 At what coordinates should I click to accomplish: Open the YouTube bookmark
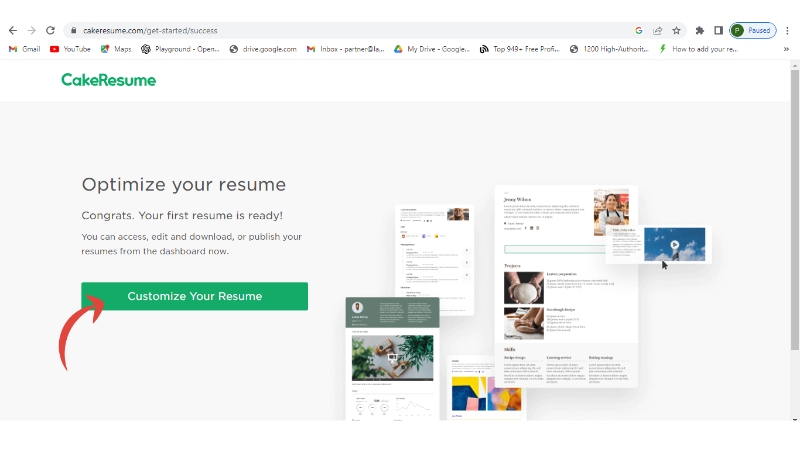tap(70, 49)
